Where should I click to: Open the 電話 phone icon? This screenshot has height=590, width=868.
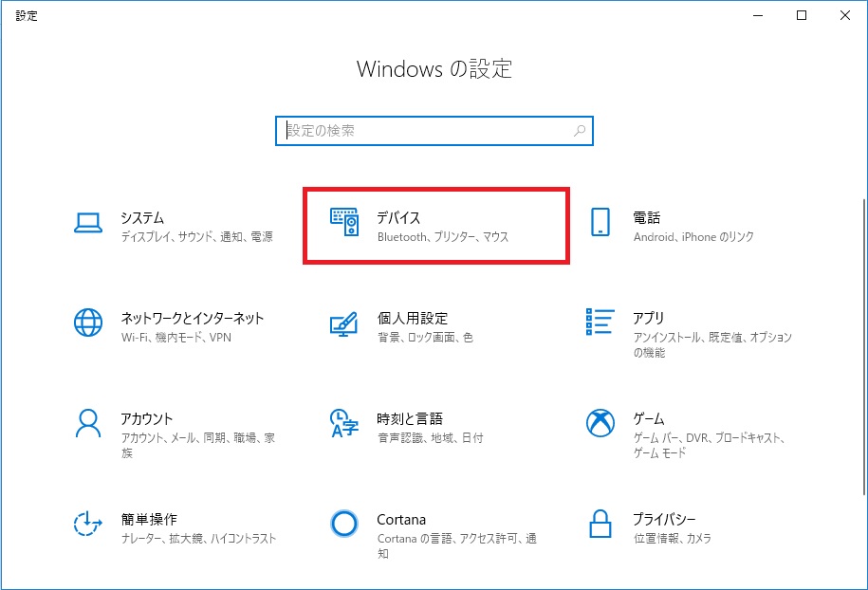[600, 222]
